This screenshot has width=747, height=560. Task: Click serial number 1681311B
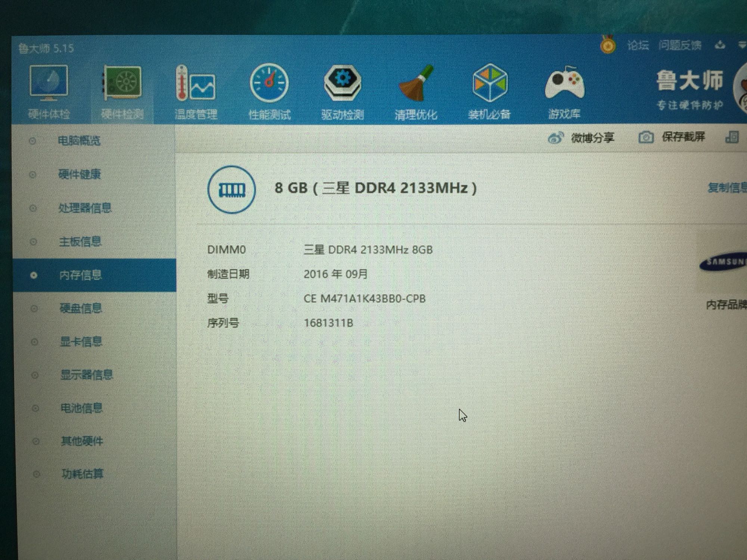328,323
